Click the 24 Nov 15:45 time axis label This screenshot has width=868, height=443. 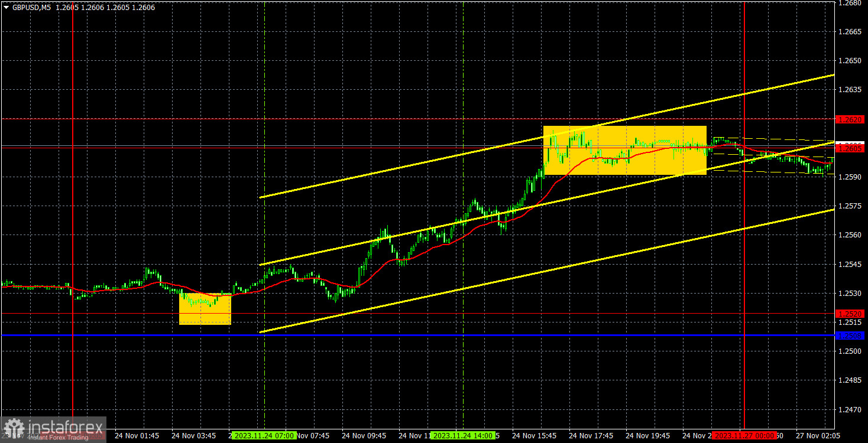click(535, 435)
